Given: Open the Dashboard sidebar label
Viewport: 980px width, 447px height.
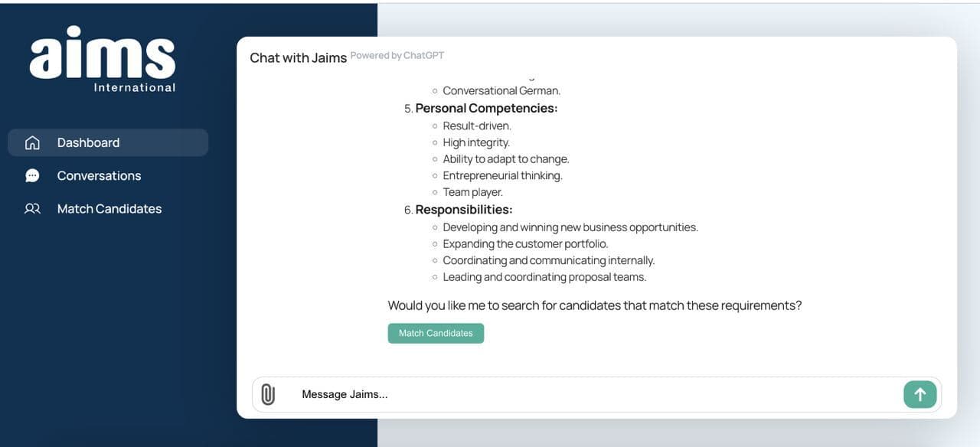Looking at the screenshot, I should pos(88,142).
